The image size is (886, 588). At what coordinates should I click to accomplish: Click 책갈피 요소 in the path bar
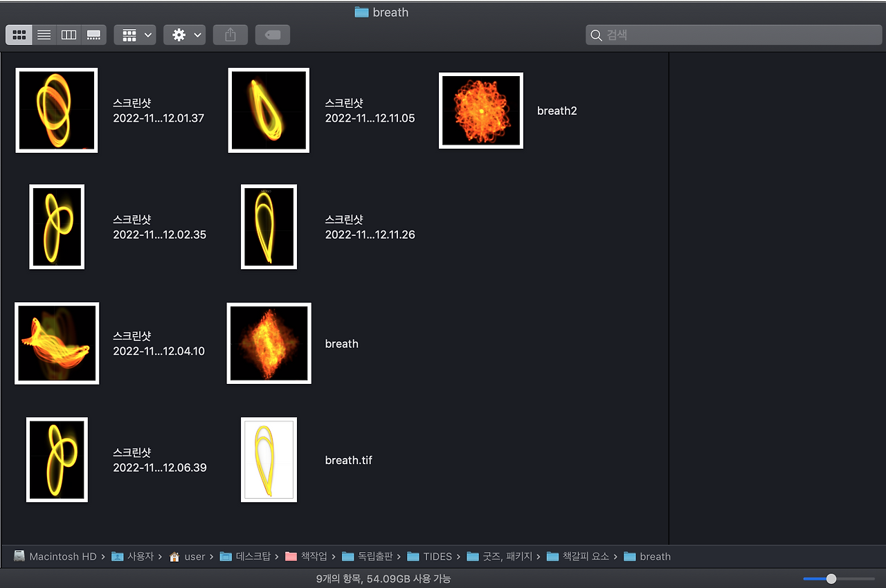click(578, 556)
